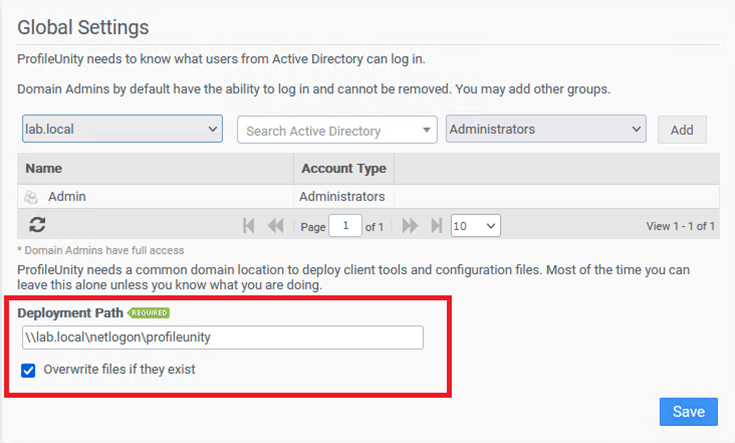Click the user icon beside Admin
The width and height of the screenshot is (735, 443).
coord(31,197)
